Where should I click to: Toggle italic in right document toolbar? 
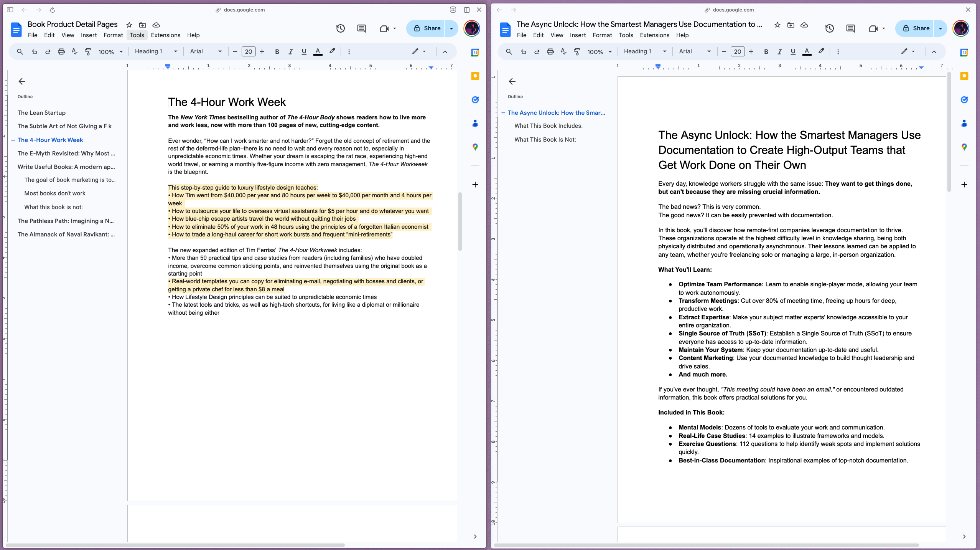pyautogui.click(x=779, y=51)
